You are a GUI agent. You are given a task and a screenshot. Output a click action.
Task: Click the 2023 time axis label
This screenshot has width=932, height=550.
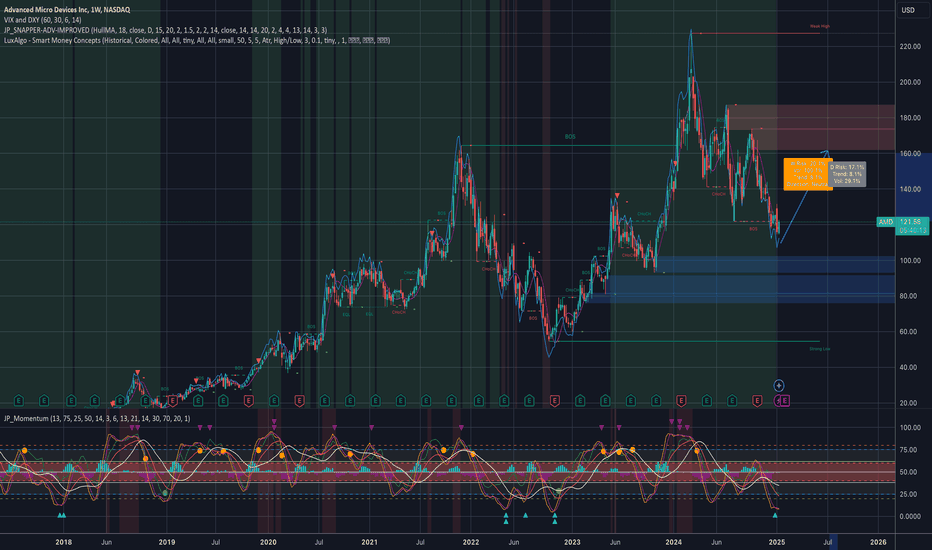(572, 542)
